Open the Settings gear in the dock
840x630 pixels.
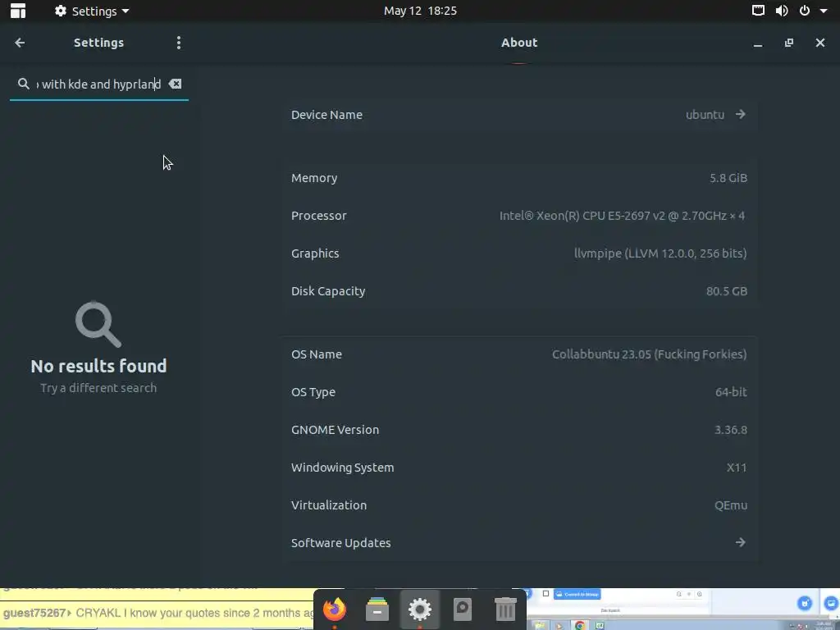pyautogui.click(x=420, y=609)
